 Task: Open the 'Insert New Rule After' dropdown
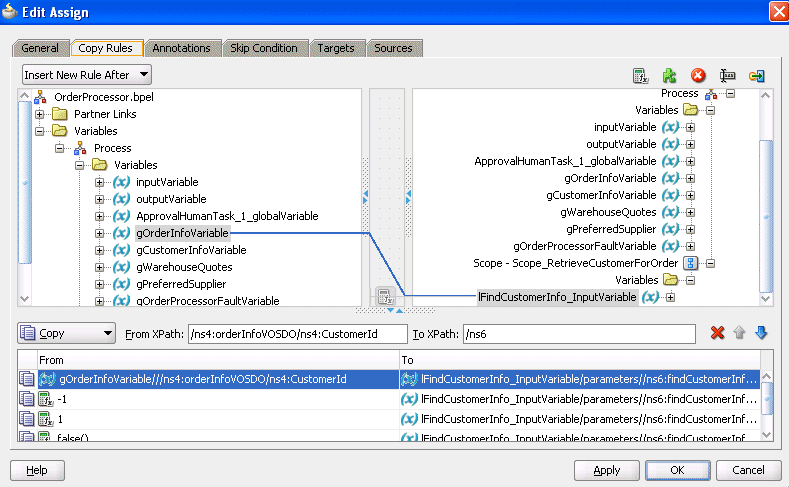(87, 75)
